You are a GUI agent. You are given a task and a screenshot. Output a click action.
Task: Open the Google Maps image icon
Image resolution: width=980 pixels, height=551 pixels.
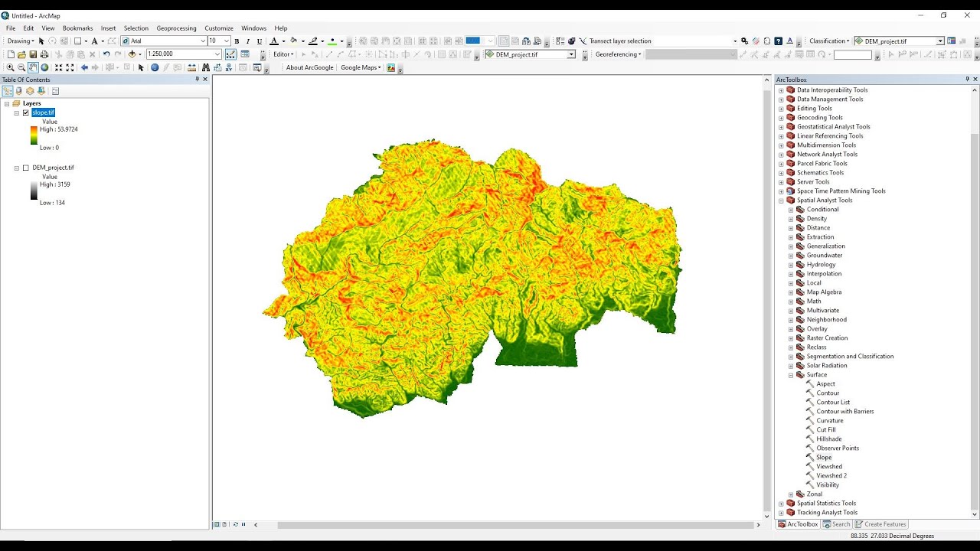[391, 67]
